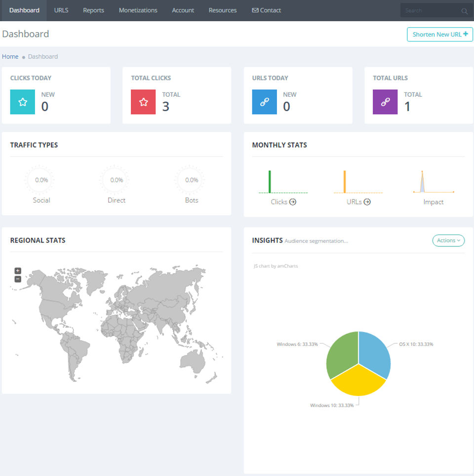Click the TRAFFIC TYPES heading

click(x=34, y=145)
